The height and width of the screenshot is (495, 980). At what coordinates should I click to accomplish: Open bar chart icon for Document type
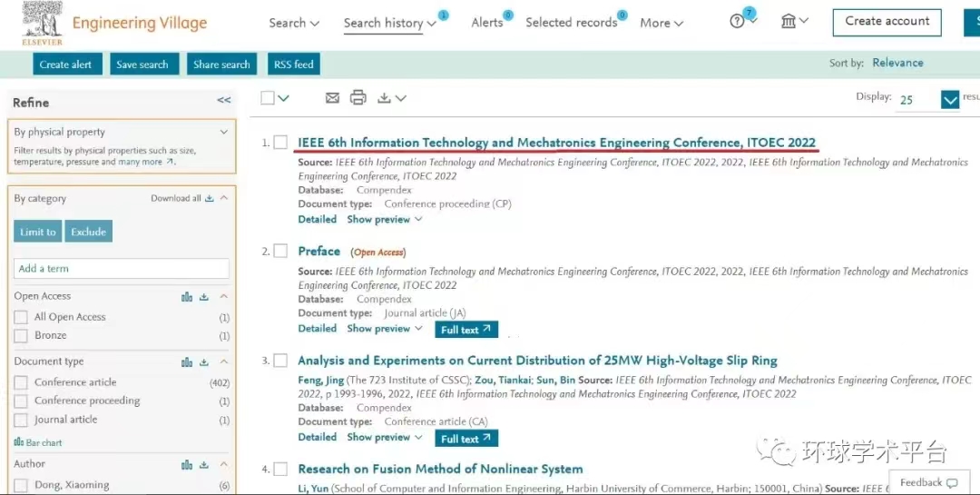(187, 361)
